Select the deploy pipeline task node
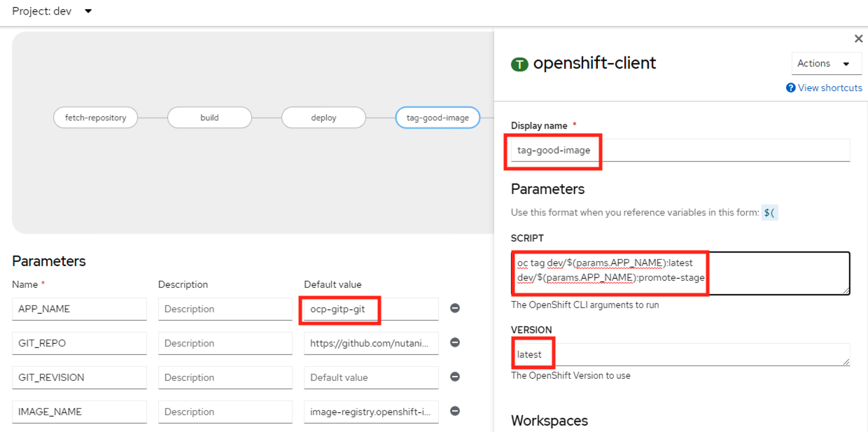This screenshot has height=432, width=868. tap(323, 118)
